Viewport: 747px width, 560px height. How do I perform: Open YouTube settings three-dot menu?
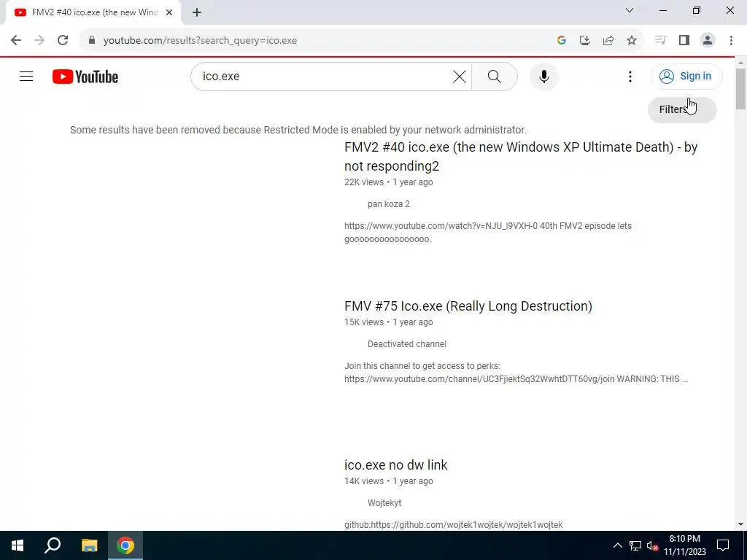pos(630,76)
